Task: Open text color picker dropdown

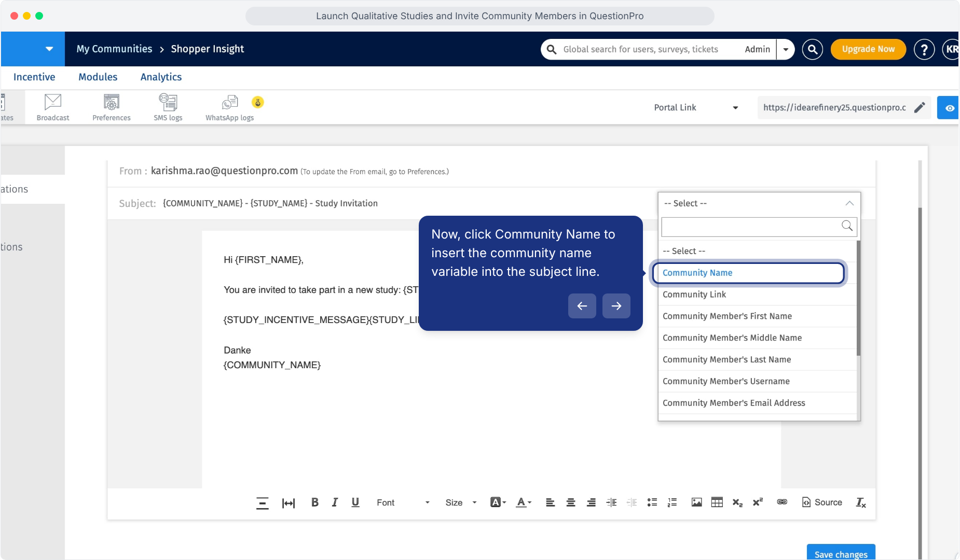Action: pyautogui.click(x=524, y=502)
